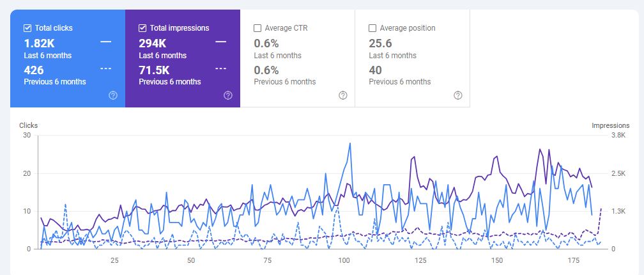
Task: Click the Clicks axis title
Action: click(28, 125)
